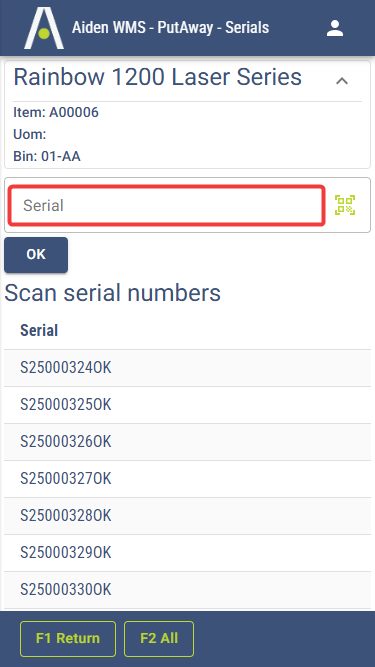The height and width of the screenshot is (667, 375).
Task: Select serial S250003240K row
Action: pos(188,368)
